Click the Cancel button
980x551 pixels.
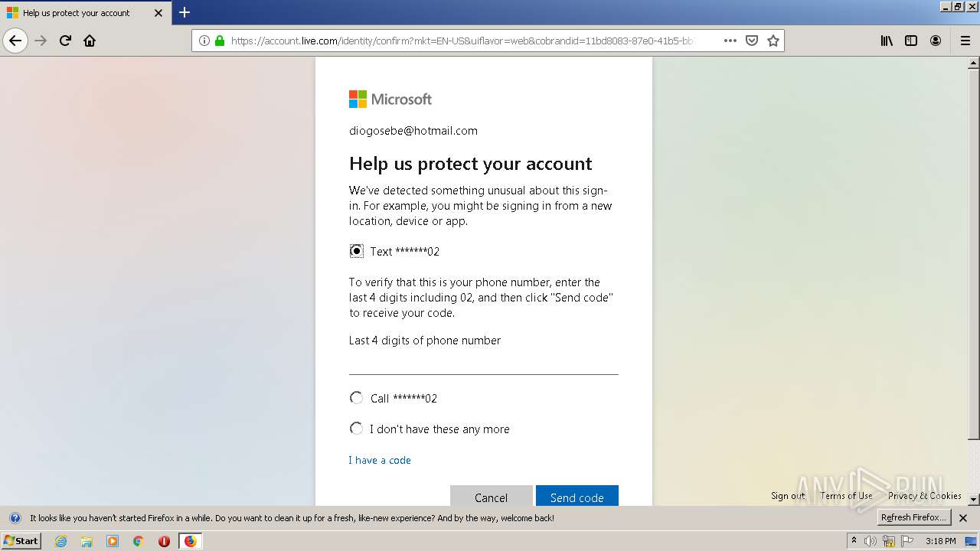click(491, 497)
